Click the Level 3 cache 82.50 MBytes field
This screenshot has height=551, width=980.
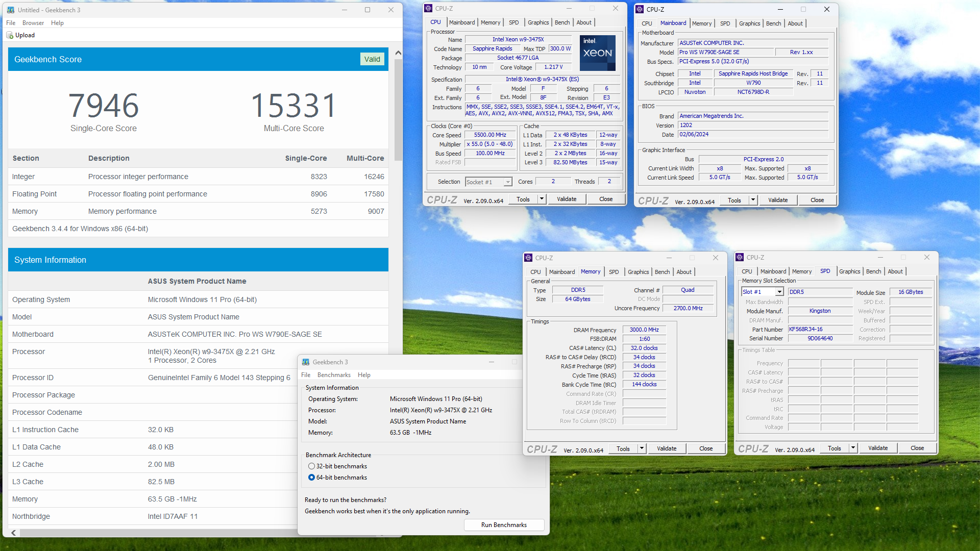click(570, 162)
